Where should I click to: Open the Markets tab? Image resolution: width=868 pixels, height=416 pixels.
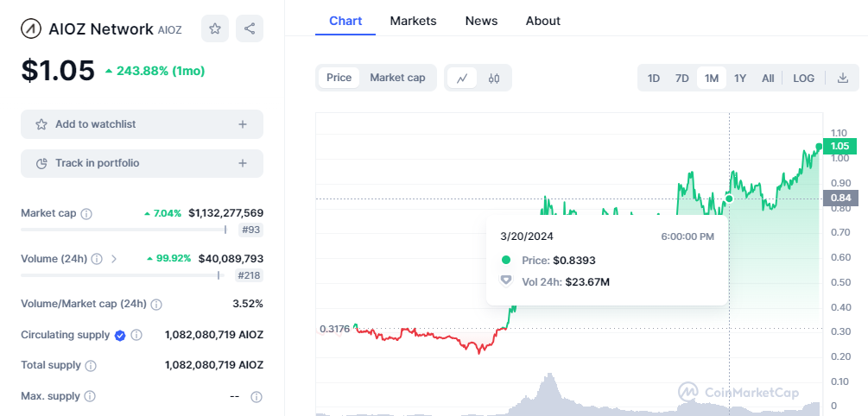pos(413,21)
